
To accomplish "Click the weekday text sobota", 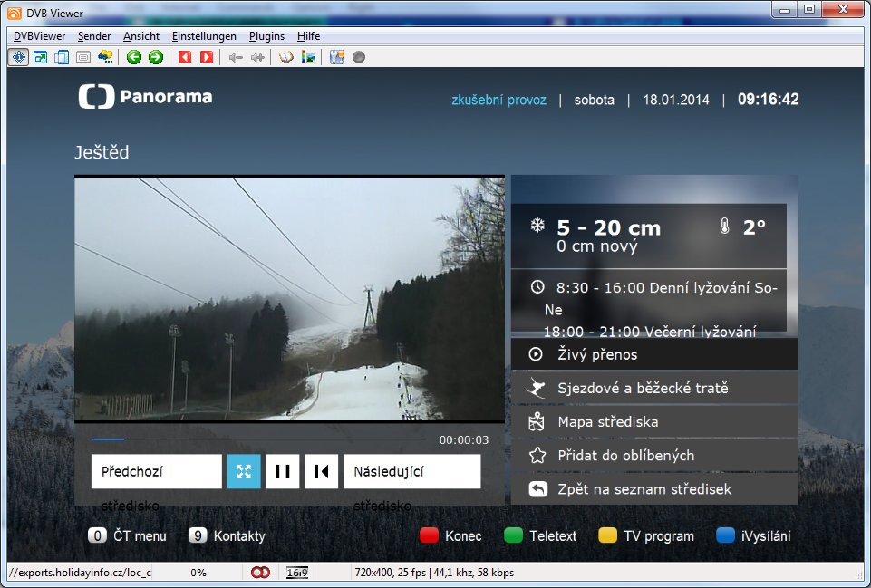I will 595,100.
